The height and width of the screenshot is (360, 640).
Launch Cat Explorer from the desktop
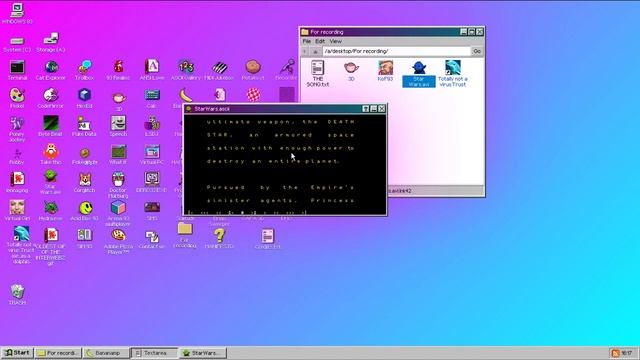(x=51, y=70)
